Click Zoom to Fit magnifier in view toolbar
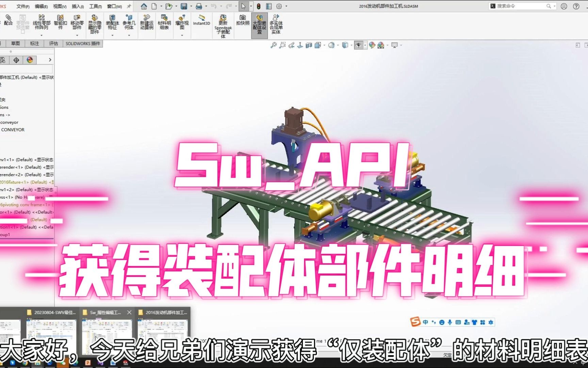The height and width of the screenshot is (368, 588). pyautogui.click(x=273, y=45)
